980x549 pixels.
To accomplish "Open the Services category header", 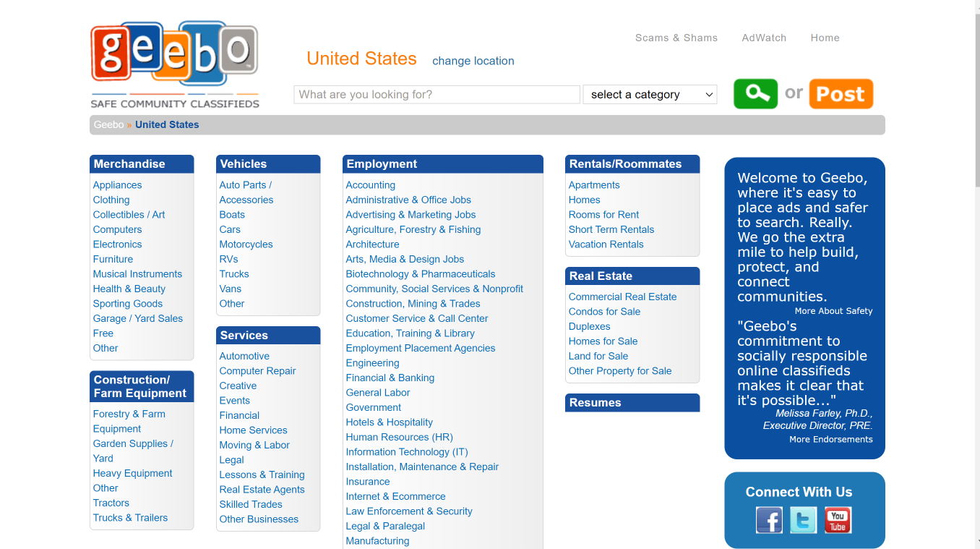I will [268, 336].
